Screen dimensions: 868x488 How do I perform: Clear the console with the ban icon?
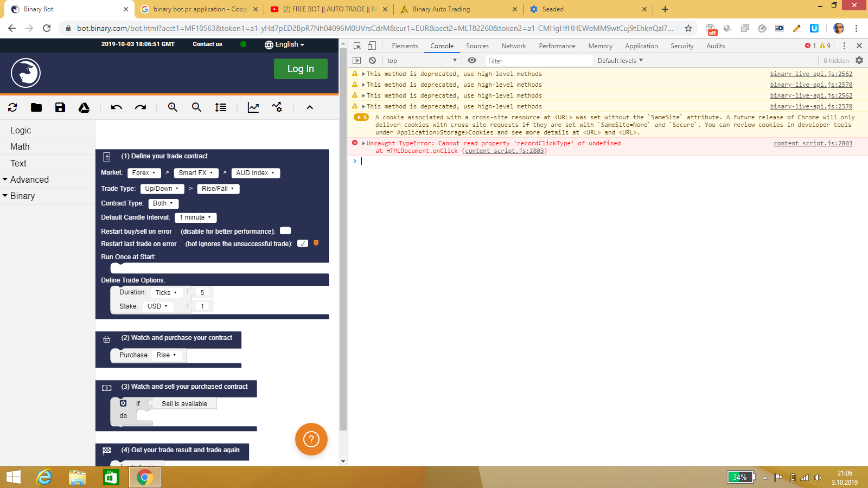pyautogui.click(x=372, y=61)
